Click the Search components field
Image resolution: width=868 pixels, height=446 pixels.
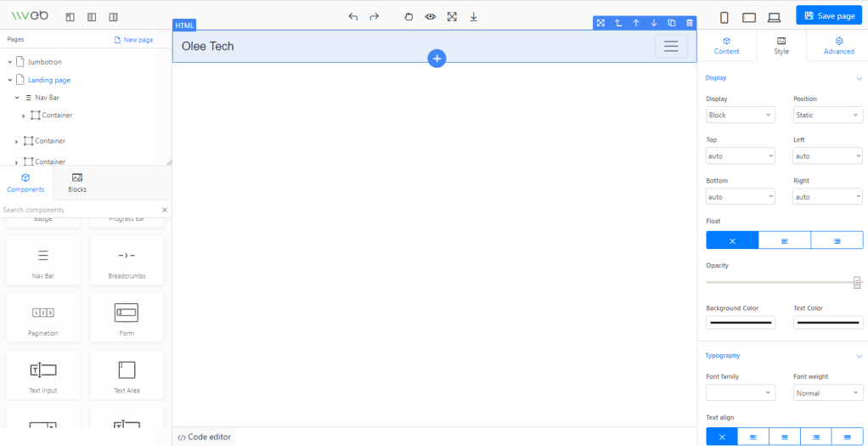(79, 210)
